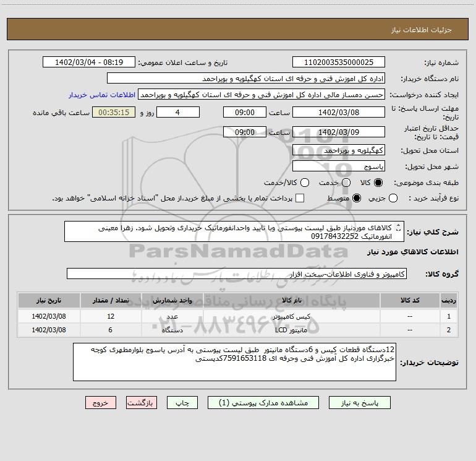The height and width of the screenshot is (461, 476).
Task: Click the date cell of مانیتور LCD row
Action: (x=49, y=330)
